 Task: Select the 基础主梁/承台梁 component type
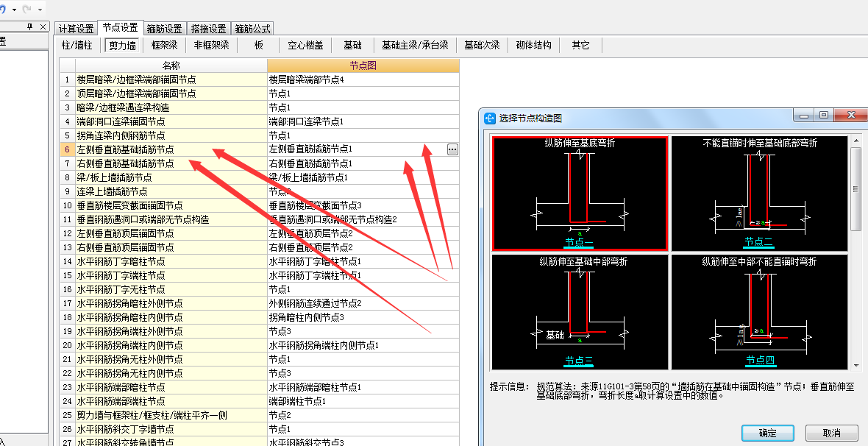415,46
